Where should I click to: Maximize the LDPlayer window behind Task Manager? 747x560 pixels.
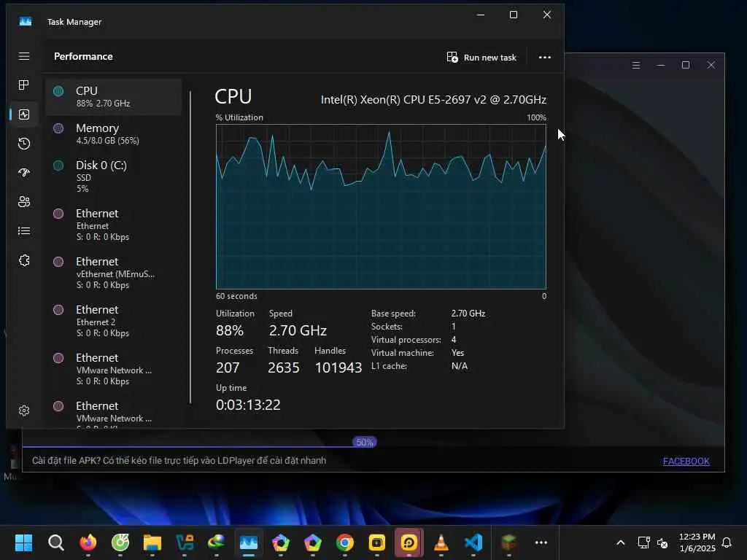686,65
